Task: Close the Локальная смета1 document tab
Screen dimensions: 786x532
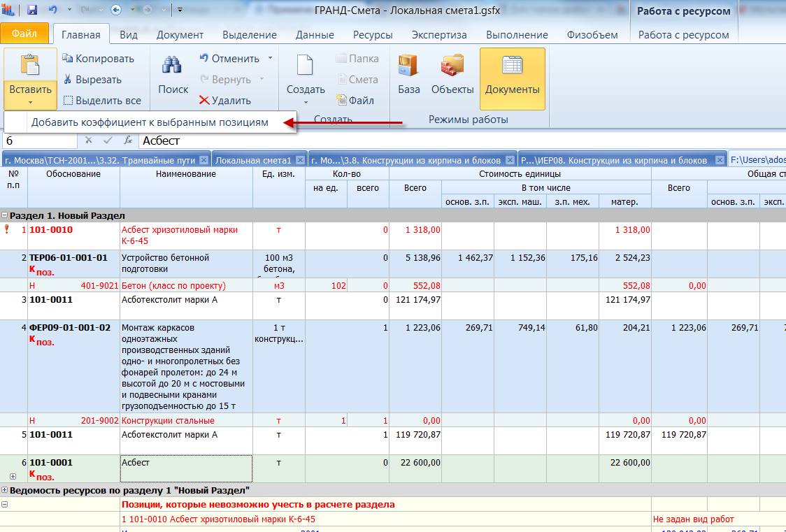Action: click(300, 160)
